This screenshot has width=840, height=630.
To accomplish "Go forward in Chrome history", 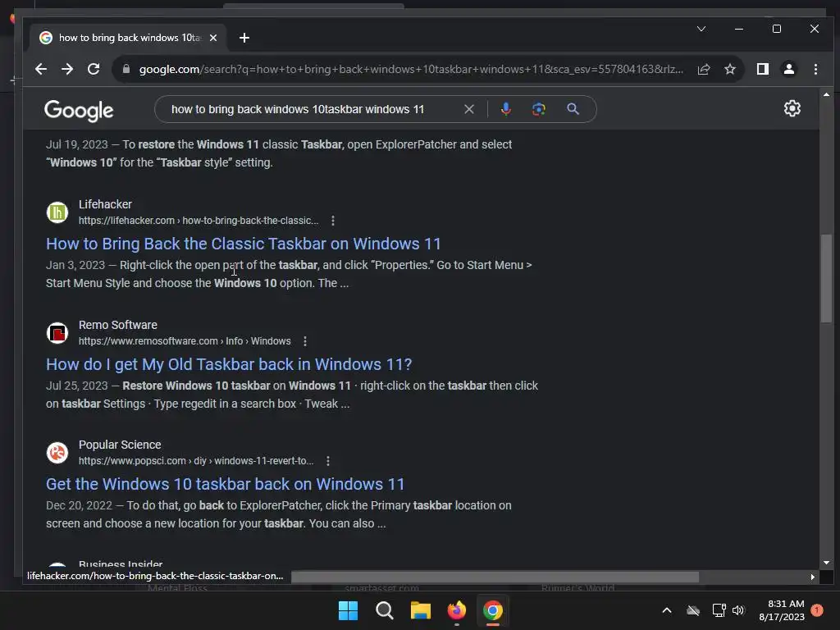I will [67, 69].
